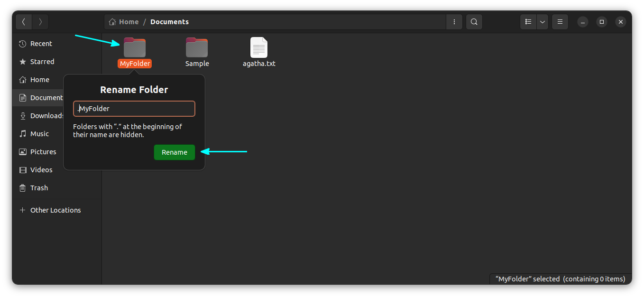Open the Pictures folder from the sidebar

(x=44, y=151)
